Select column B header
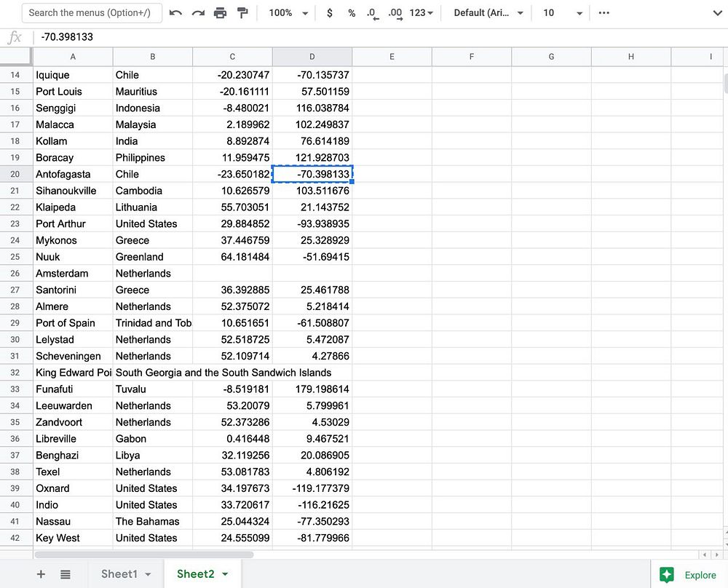This screenshot has width=728, height=588. pos(153,57)
